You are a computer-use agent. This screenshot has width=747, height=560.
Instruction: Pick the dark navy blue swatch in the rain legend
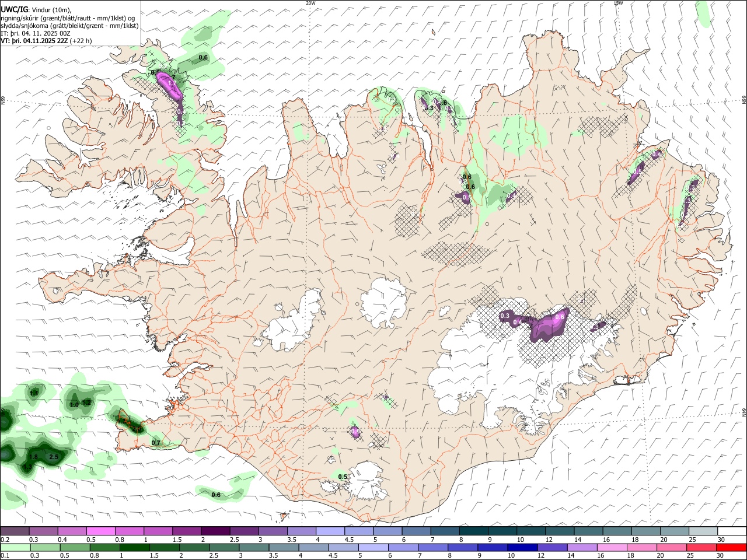tap(522, 547)
